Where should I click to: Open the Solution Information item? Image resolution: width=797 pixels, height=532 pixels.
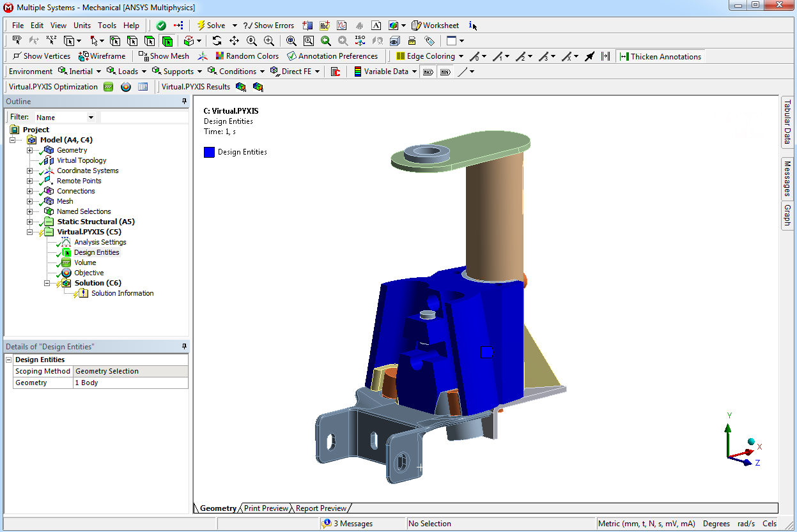click(x=122, y=293)
